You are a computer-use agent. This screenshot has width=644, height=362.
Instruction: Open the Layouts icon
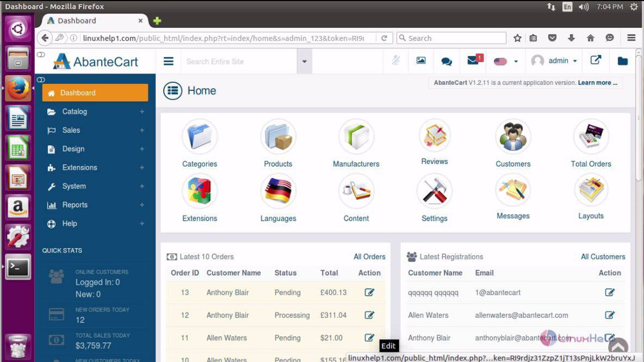pyautogui.click(x=591, y=190)
